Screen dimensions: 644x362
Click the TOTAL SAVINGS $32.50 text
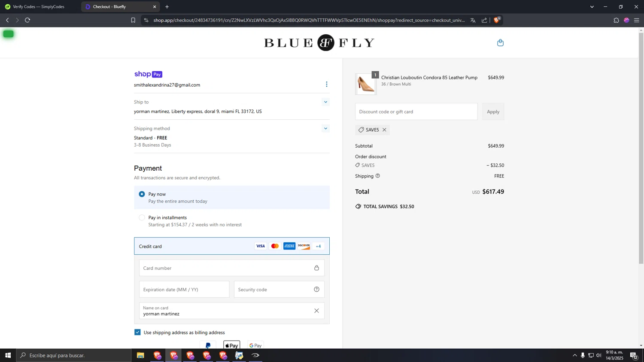[x=389, y=206]
